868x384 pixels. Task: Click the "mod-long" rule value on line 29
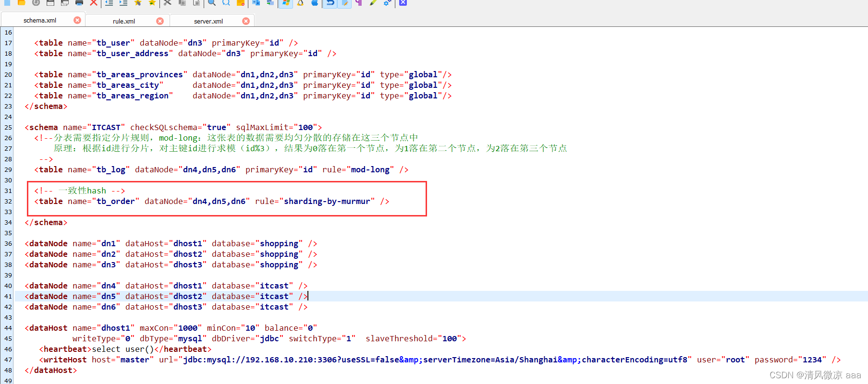pos(370,170)
